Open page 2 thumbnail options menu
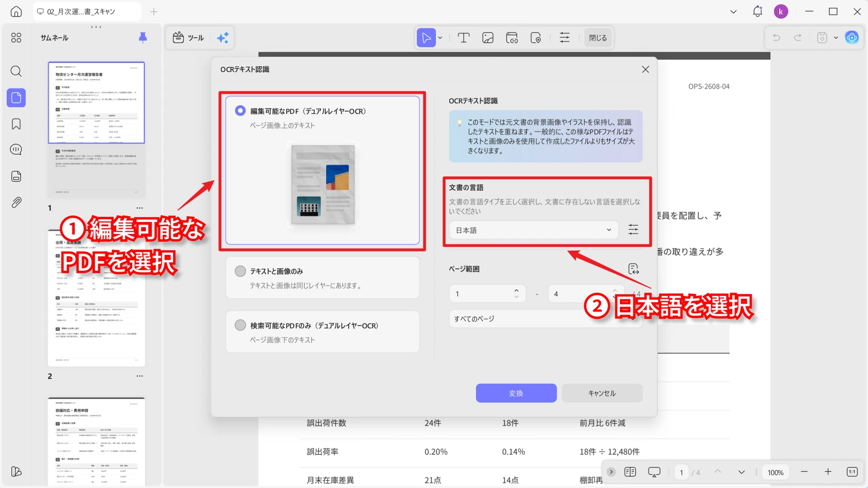This screenshot has width=868, height=488. [139, 376]
